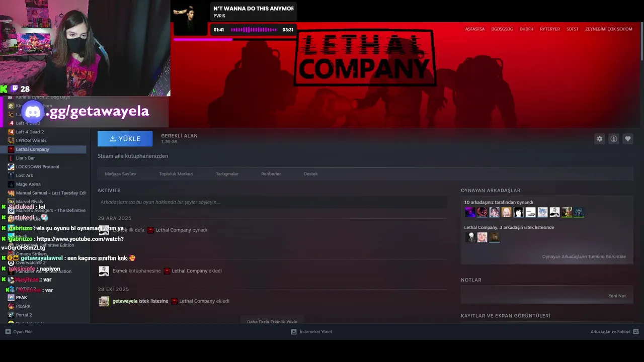Open Lethal Company game settings gear
644x362 pixels.
coord(599,139)
